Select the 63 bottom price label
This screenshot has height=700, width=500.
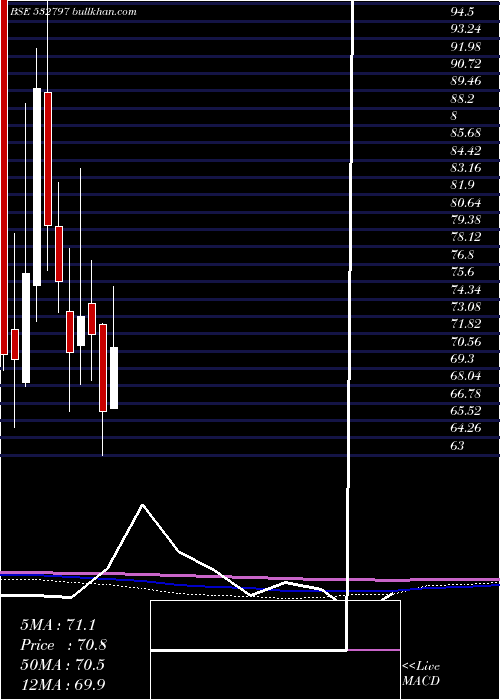point(457,446)
